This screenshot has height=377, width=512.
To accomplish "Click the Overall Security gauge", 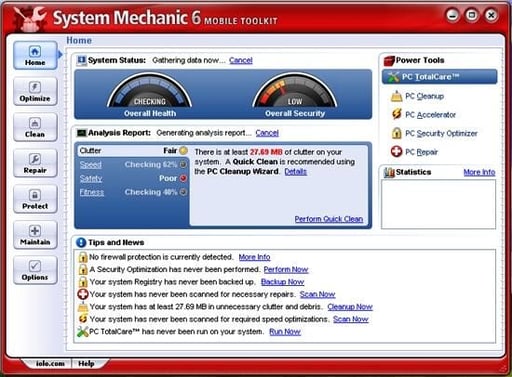I will (295, 91).
